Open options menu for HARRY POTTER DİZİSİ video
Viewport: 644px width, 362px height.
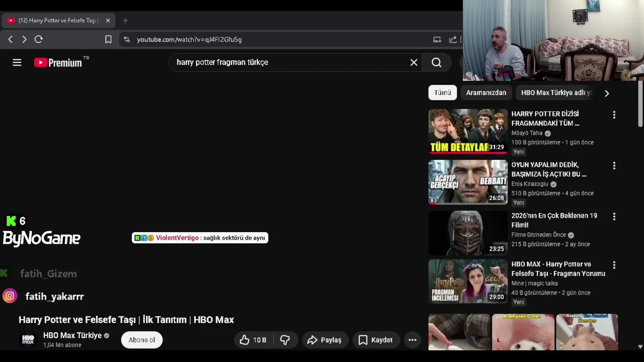614,115
